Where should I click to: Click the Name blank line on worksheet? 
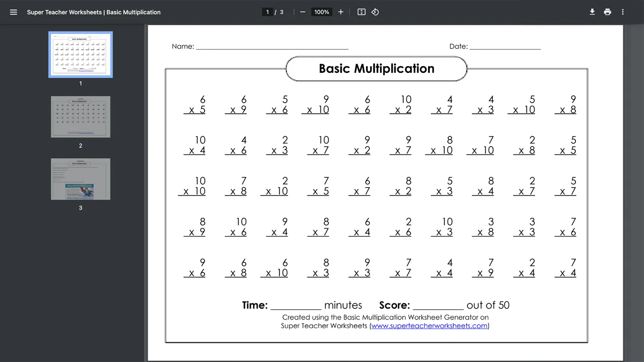coord(272,46)
